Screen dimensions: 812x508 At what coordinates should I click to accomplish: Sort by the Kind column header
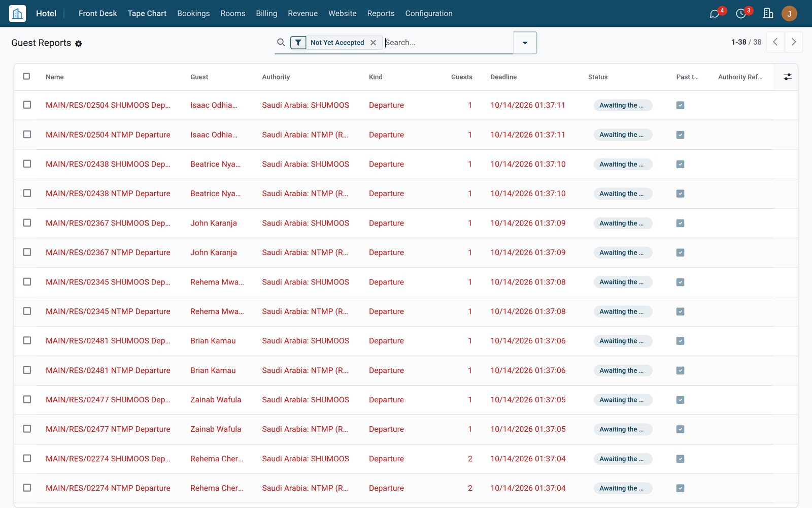(x=376, y=77)
